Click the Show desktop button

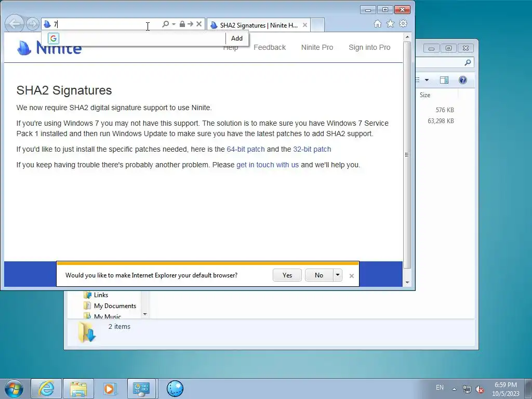coord(528,389)
